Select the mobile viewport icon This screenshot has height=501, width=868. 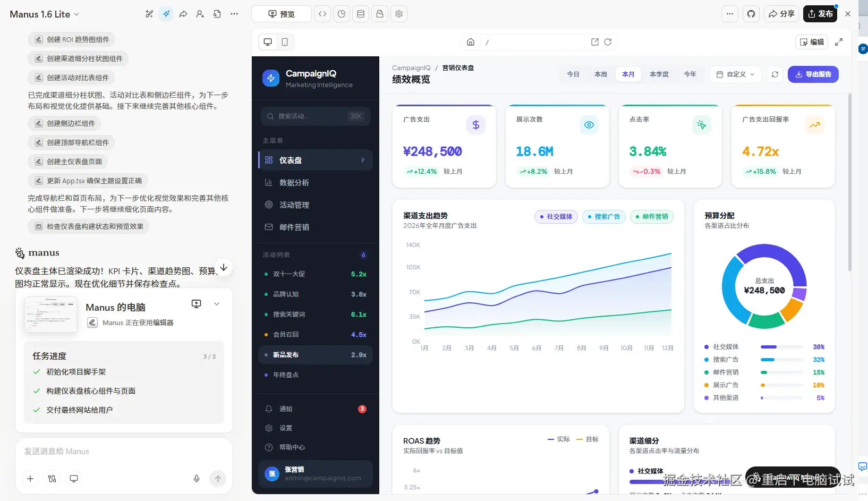[x=285, y=42]
